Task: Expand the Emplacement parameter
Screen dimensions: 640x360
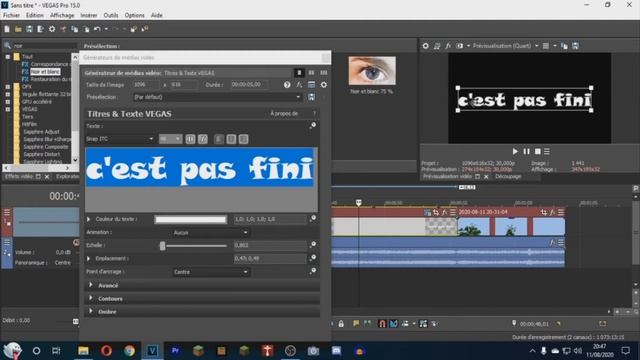Action: coord(89,258)
